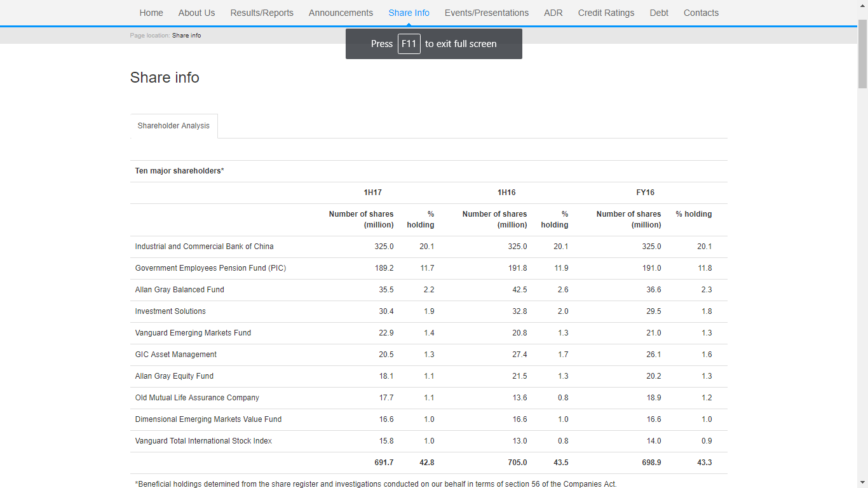The image size is (868, 488).
Task: Click the 21.5 shares value
Action: point(520,376)
